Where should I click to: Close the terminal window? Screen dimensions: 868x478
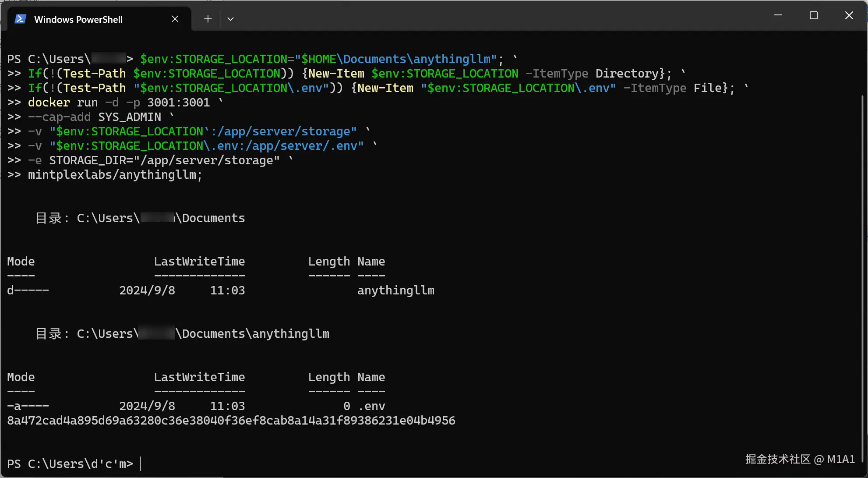848,15
